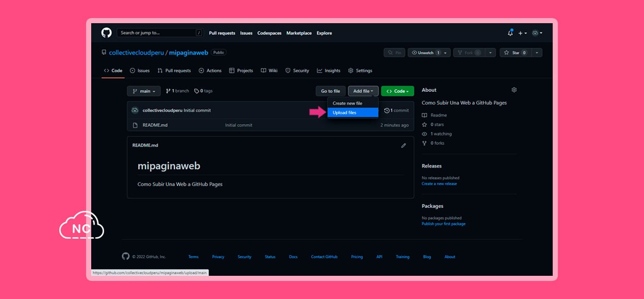Expand the Star lists dropdown arrow
This screenshot has height=299, width=644.
click(x=537, y=53)
